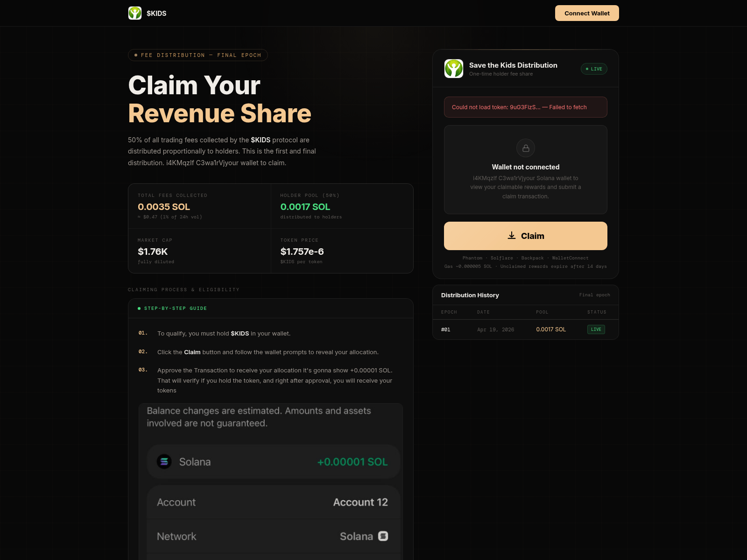Click the lock icon above Wallet not connected

click(526, 148)
